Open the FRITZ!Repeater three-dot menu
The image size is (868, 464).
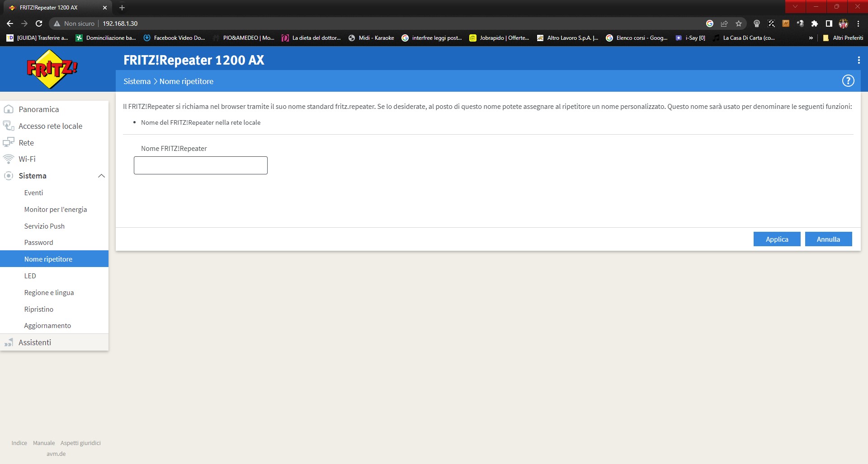click(859, 60)
